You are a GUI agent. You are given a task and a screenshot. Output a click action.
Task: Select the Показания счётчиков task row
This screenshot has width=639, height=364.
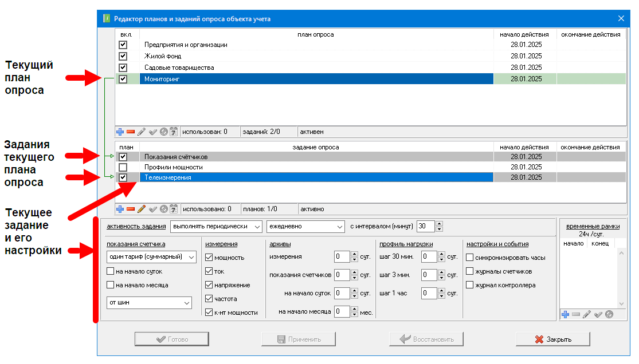pos(371,157)
